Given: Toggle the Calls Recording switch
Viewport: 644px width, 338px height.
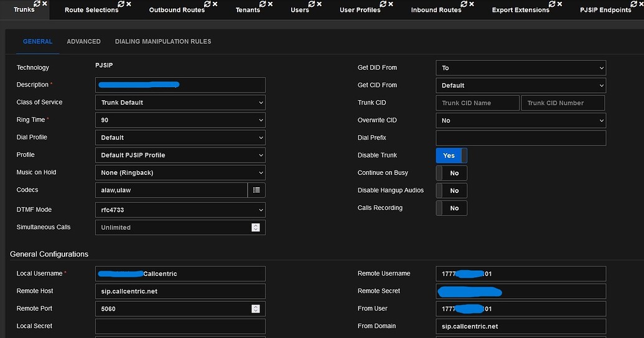Looking at the screenshot, I should [451, 209].
